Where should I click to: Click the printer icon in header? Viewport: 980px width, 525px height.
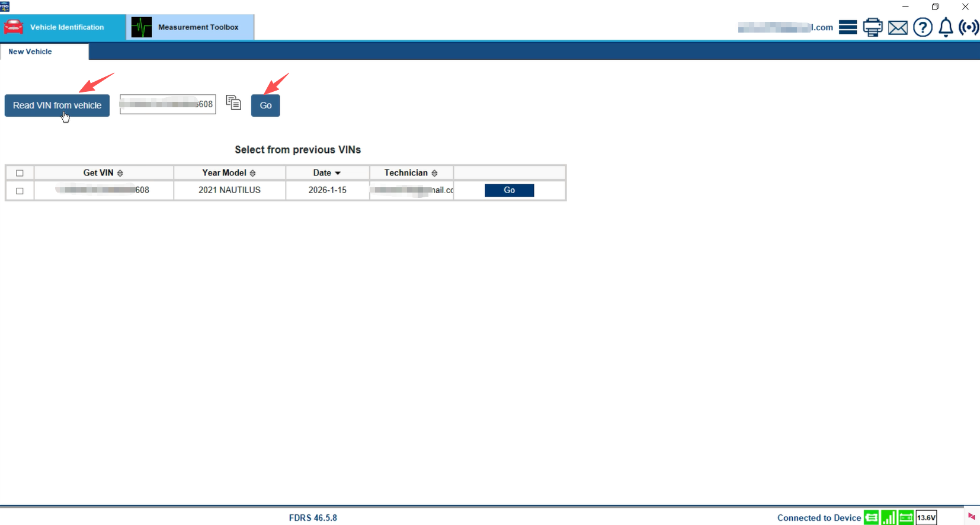873,27
